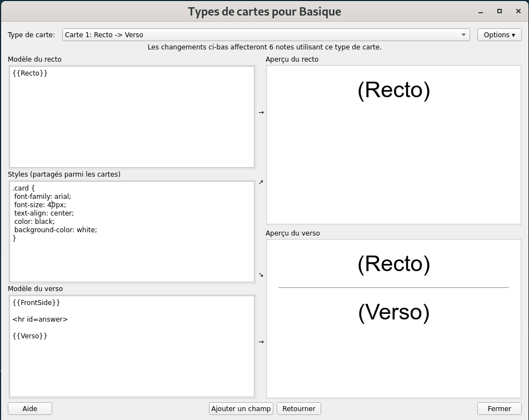This screenshot has height=420, width=529.
Task: Maximize the card types window
Action: (x=499, y=12)
